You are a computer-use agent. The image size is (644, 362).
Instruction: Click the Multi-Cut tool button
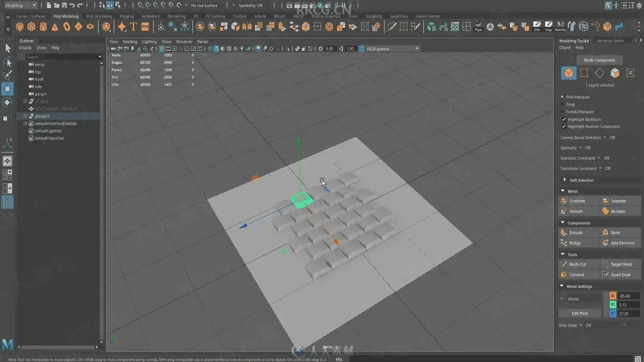click(579, 264)
